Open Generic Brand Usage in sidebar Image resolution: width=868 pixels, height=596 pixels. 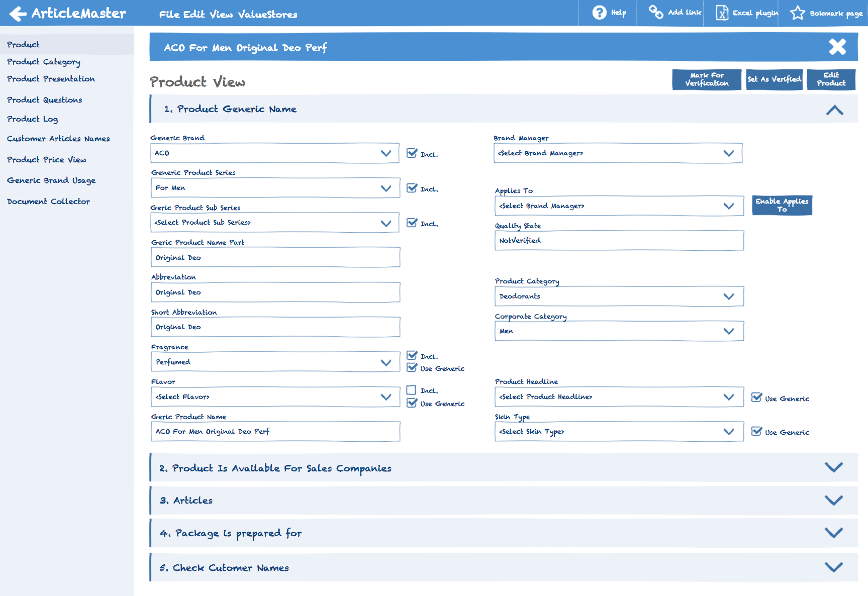click(x=51, y=180)
